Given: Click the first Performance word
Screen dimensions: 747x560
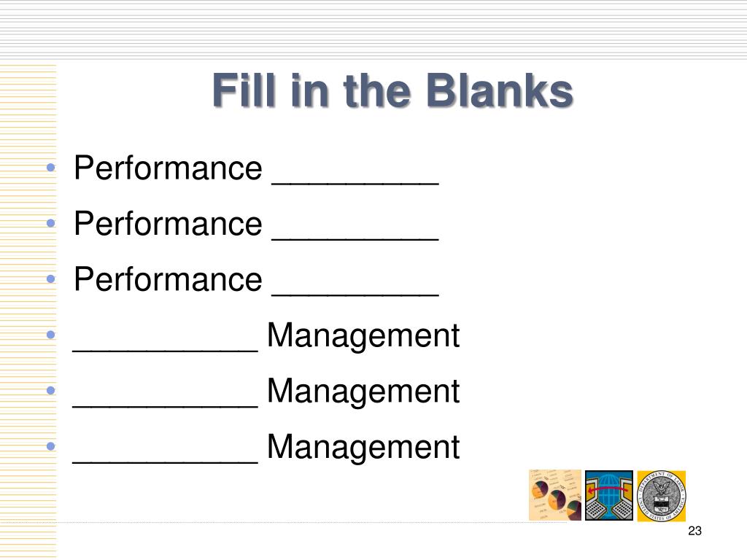Looking at the screenshot, I should coord(169,168).
